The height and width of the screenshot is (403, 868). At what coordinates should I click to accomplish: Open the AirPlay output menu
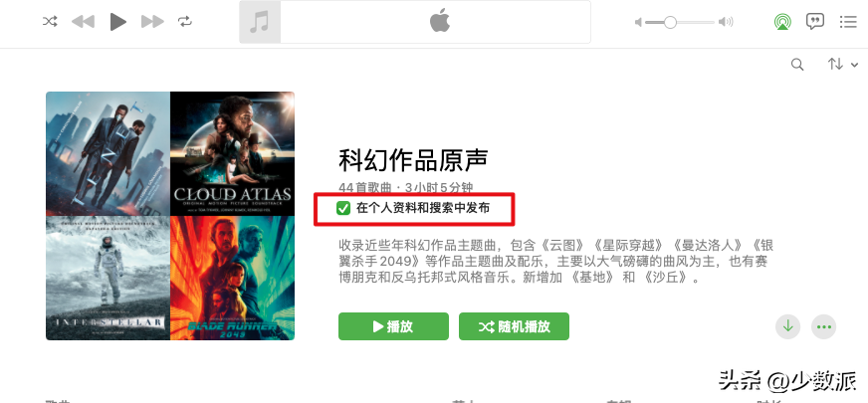(782, 22)
